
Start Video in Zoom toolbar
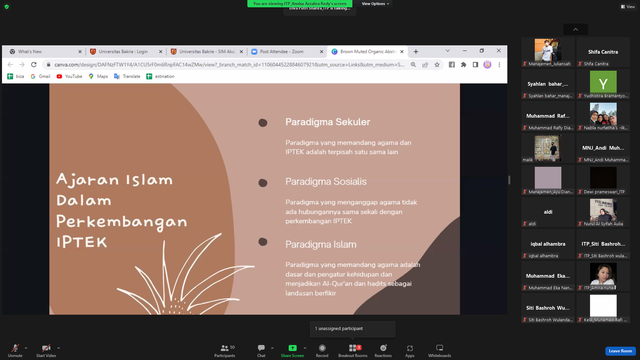pyautogui.click(x=46, y=350)
